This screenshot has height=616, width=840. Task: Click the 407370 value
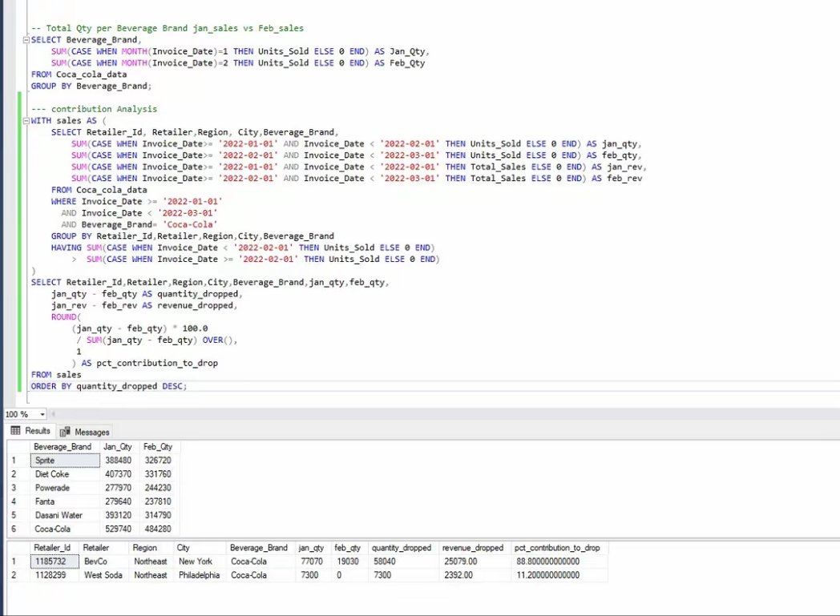pyautogui.click(x=119, y=474)
